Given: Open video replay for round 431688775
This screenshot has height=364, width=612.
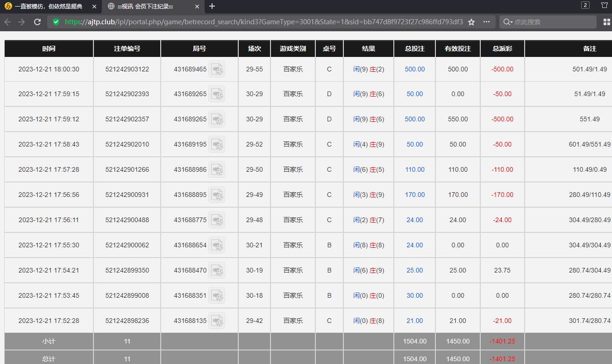Looking at the screenshot, I should tap(217, 220).
